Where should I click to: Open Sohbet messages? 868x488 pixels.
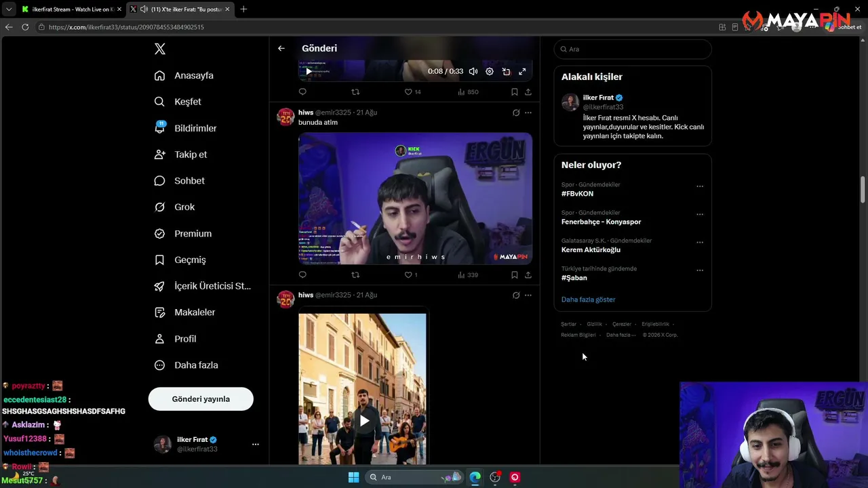click(x=179, y=181)
